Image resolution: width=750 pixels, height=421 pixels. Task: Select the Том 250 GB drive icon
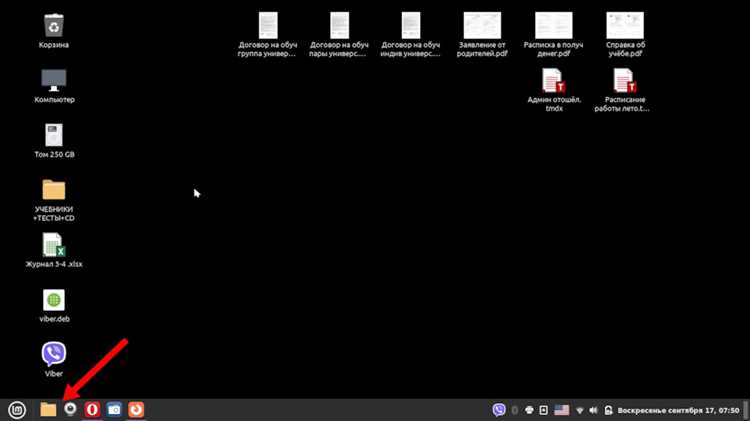pyautogui.click(x=54, y=141)
